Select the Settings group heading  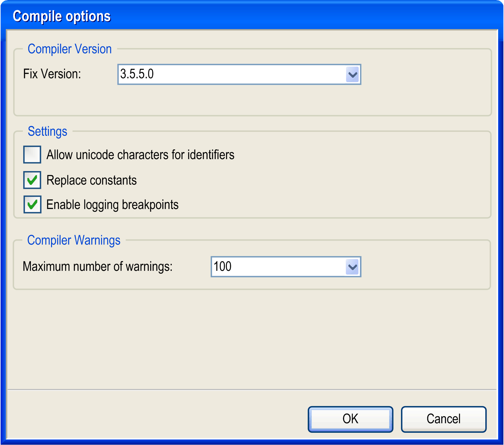(47, 131)
